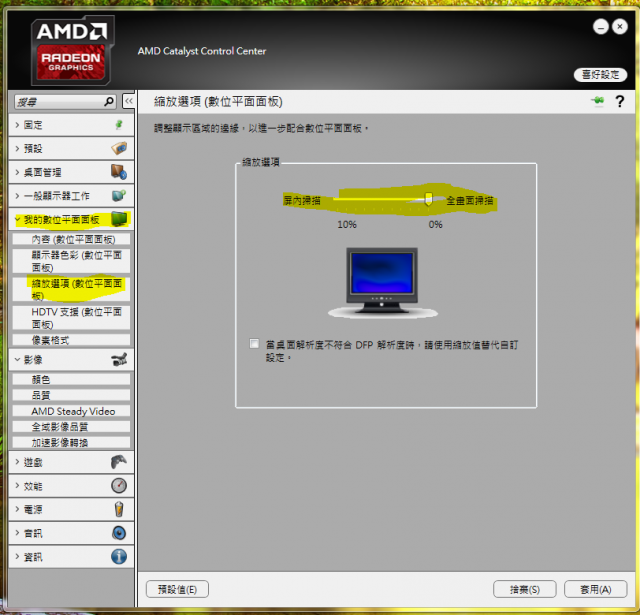Collapse the sidebar with double-arrow button

pos(129,101)
